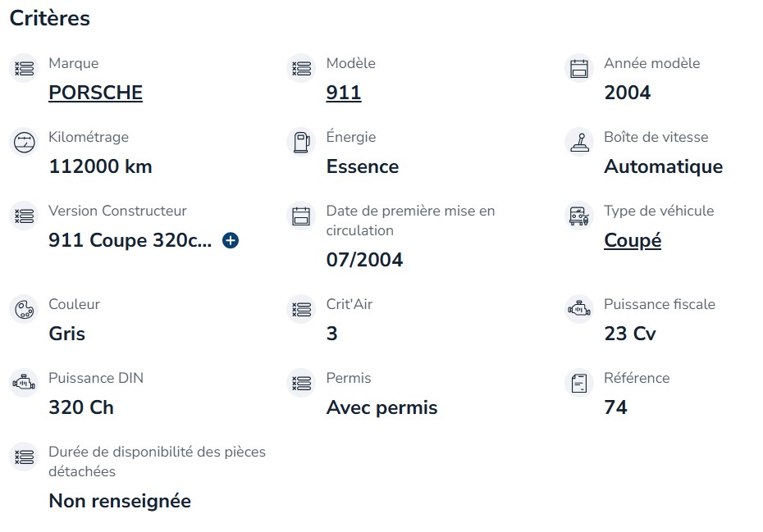
Task: Select the odometer icon beside Kilométrage
Action: tap(24, 142)
